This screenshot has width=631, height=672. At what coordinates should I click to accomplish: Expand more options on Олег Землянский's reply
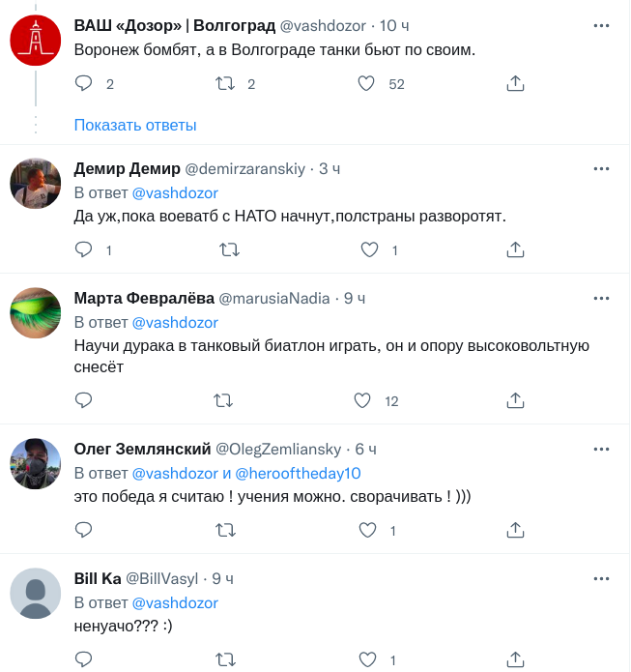(x=601, y=450)
